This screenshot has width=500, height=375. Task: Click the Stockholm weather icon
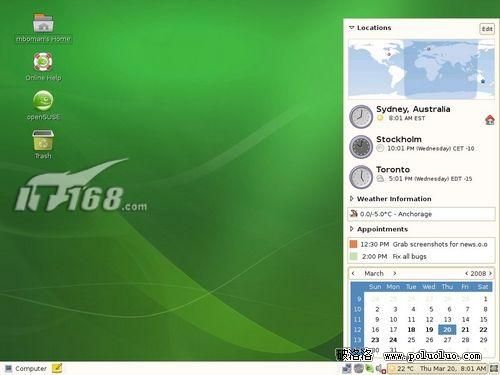[380, 148]
